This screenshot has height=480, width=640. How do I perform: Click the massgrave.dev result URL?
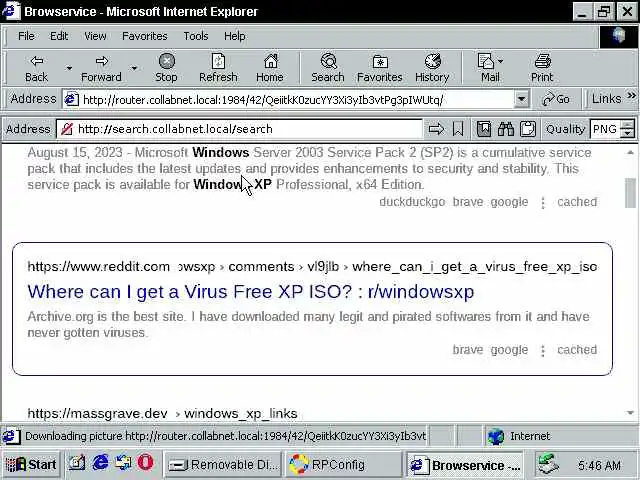(162, 413)
